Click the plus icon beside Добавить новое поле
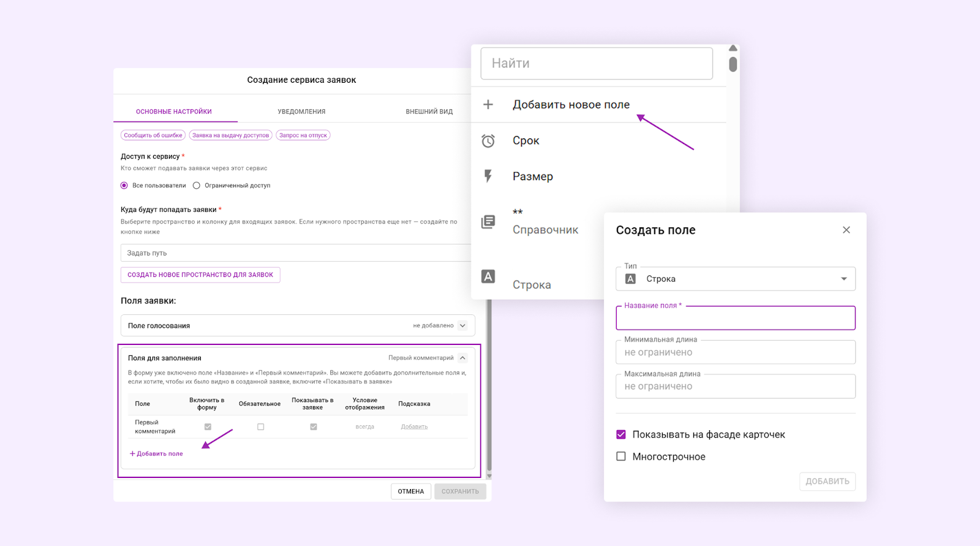 488,105
